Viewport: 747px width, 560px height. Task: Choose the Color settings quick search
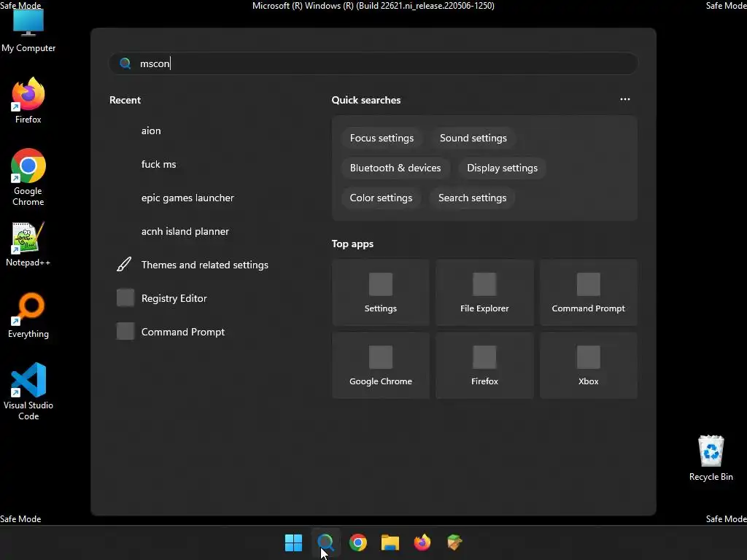(x=381, y=198)
